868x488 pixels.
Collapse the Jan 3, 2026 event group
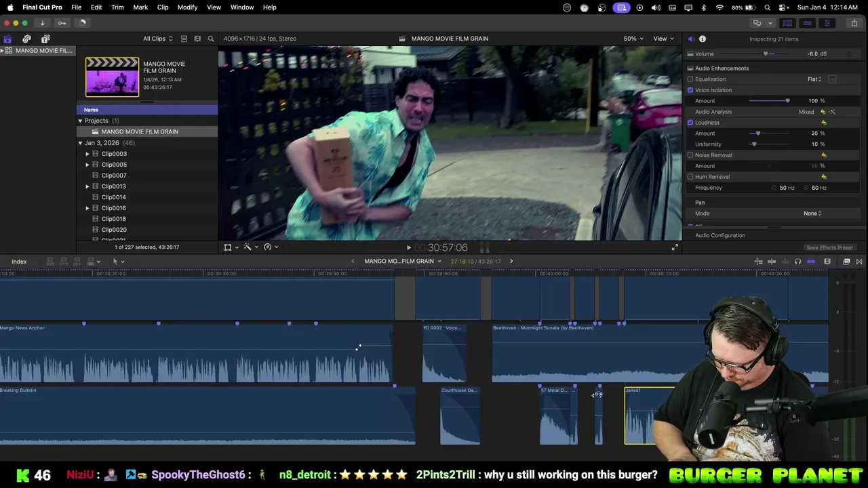click(80, 143)
